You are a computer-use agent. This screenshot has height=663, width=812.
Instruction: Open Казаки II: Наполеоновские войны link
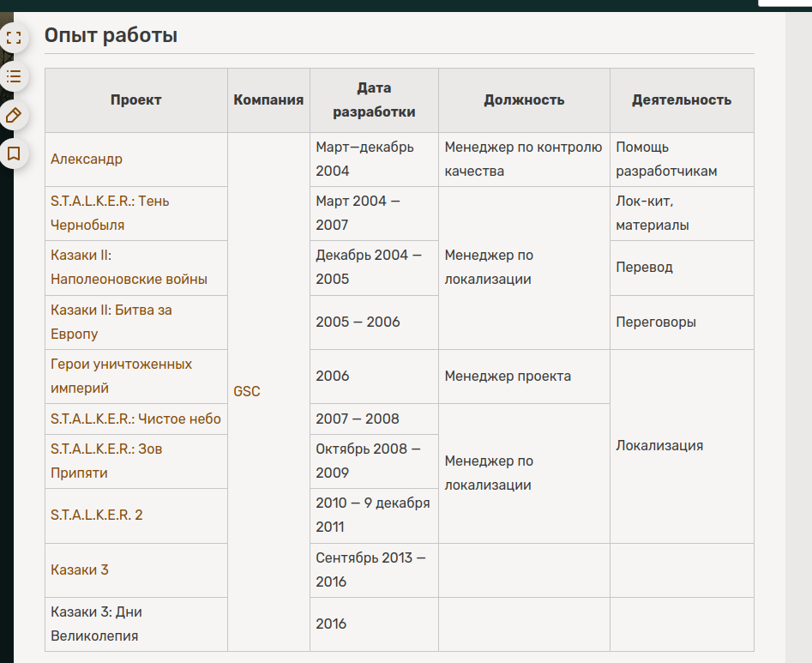tap(129, 268)
